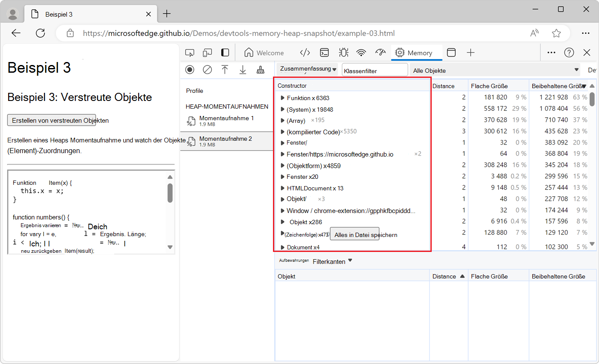This screenshot has height=364, width=599.
Task: Go back to previous page
Action: [16, 33]
